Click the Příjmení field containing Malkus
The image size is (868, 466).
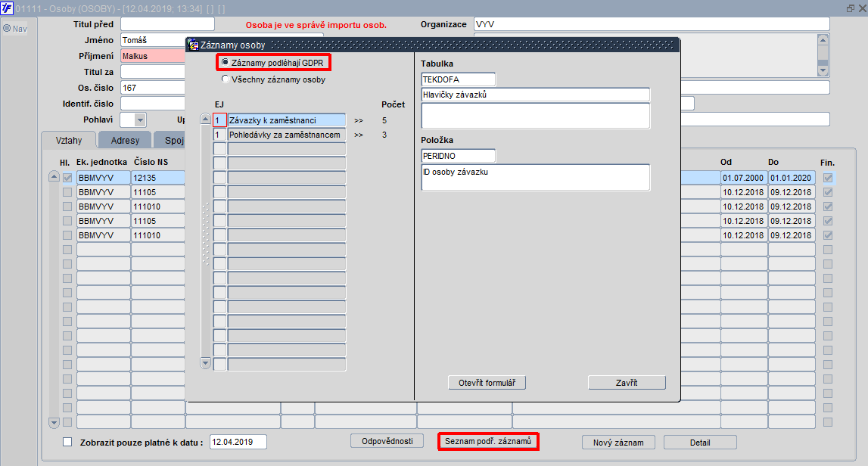[154, 56]
